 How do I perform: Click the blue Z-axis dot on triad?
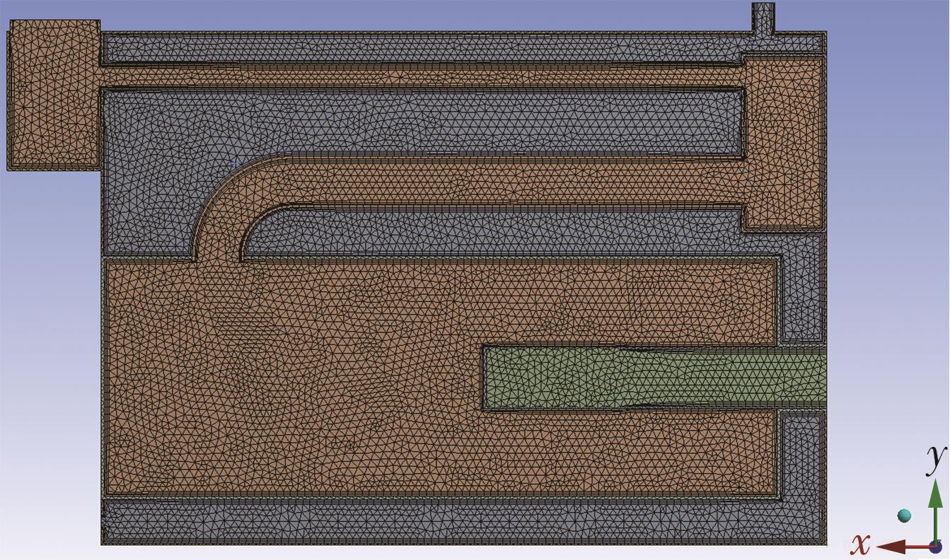[936, 546]
